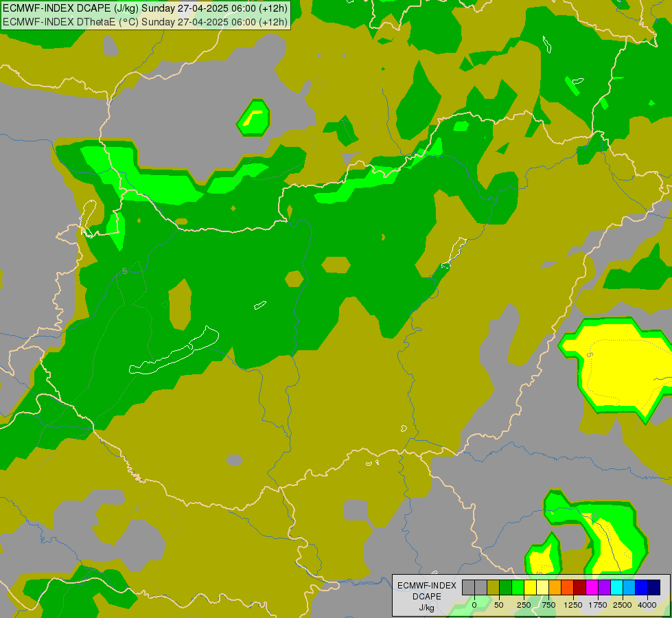The width and height of the screenshot is (672, 618).
Task: Select the olive legend swatch left of 50
Action: (x=494, y=587)
